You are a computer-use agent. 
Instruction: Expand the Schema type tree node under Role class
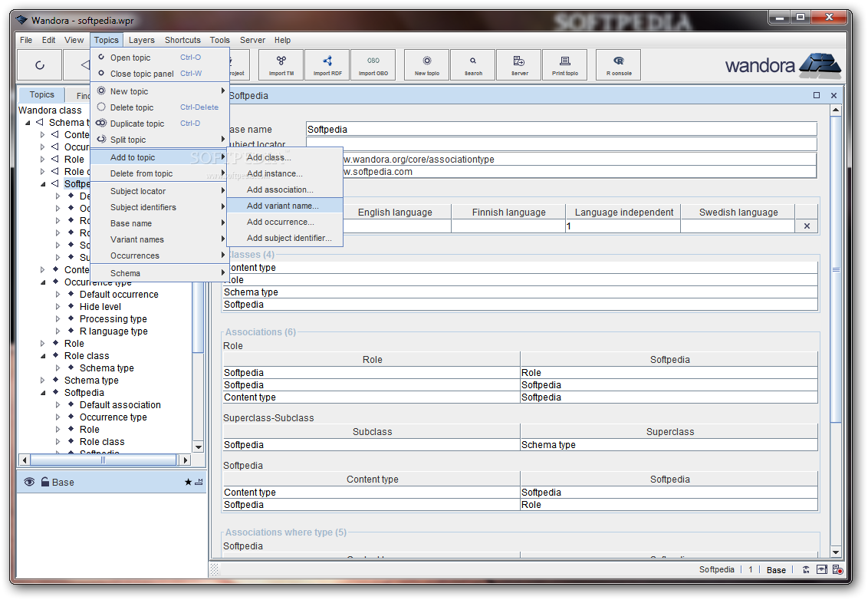pos(58,368)
